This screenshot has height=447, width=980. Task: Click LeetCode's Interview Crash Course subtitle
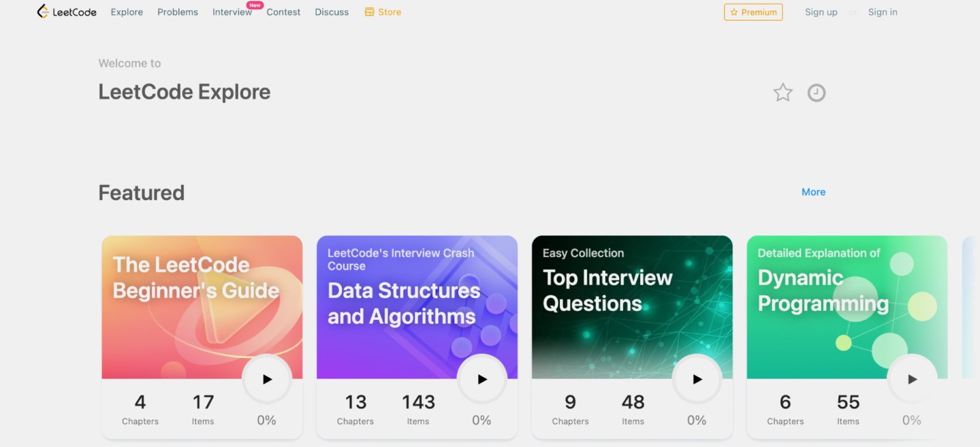coord(401,259)
